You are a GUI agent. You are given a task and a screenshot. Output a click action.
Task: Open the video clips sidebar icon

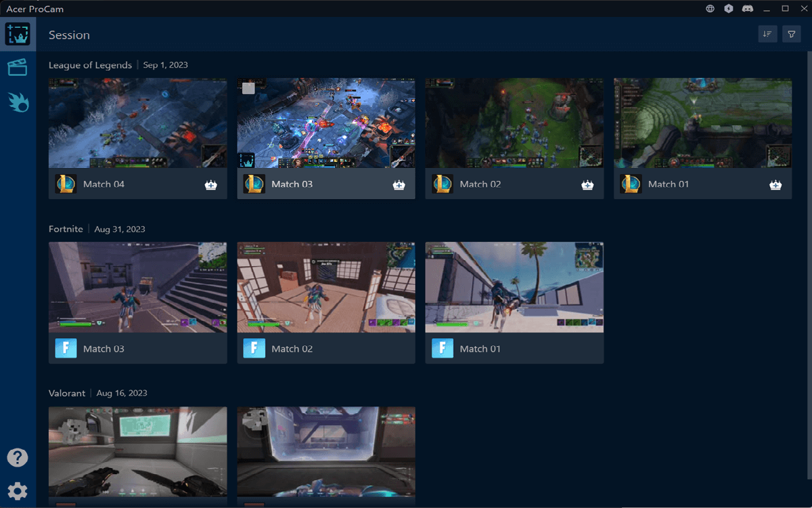17,67
